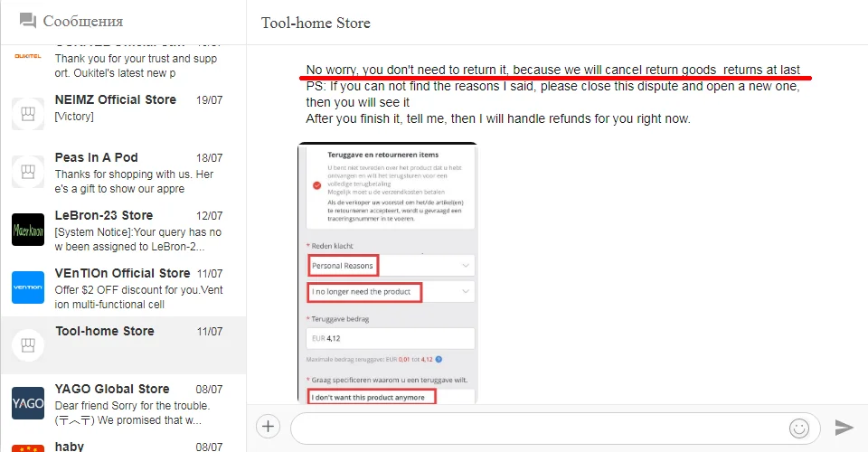Click the Vention store logo avatar
Viewport: 868px width, 452px height.
point(28,287)
